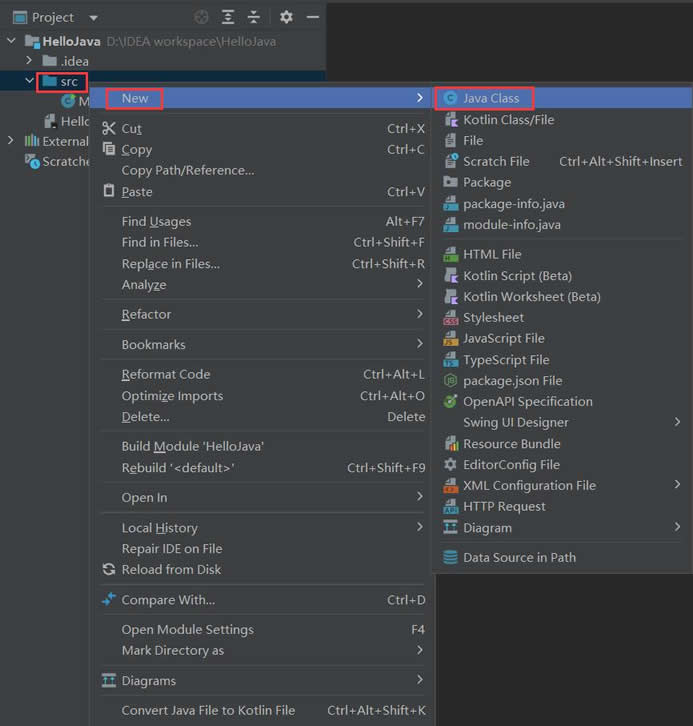
Task: Open XML Configuration File submenu arrow
Action: 677,485
